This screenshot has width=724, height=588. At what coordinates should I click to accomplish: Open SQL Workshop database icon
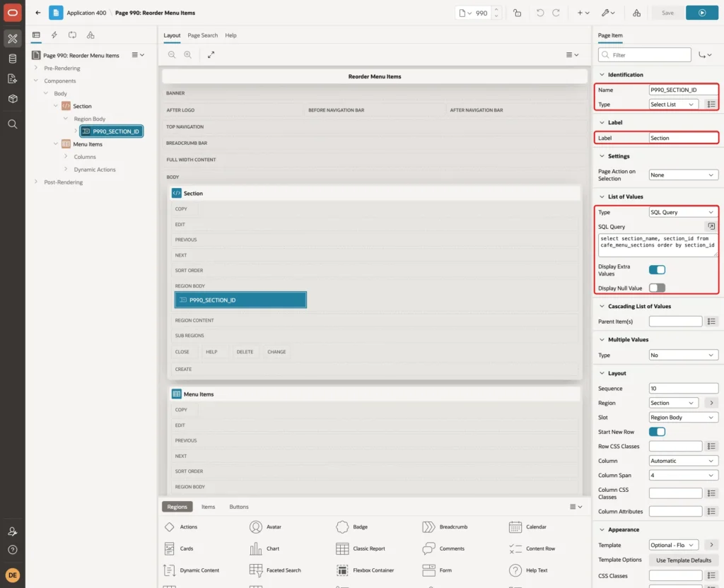(13, 59)
